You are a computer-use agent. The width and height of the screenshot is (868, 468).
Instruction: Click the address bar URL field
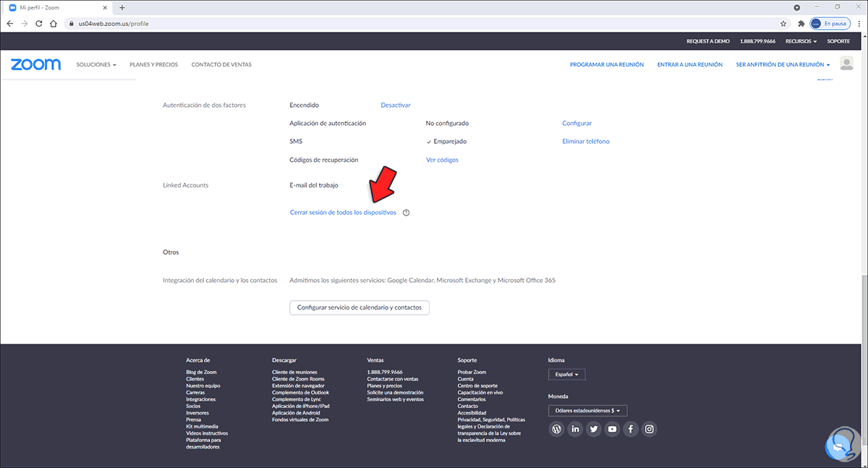420,23
